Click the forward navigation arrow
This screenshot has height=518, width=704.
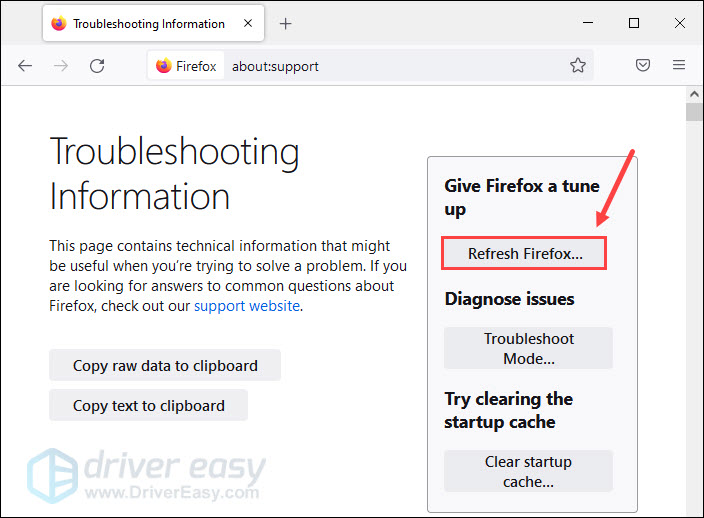pos(61,66)
